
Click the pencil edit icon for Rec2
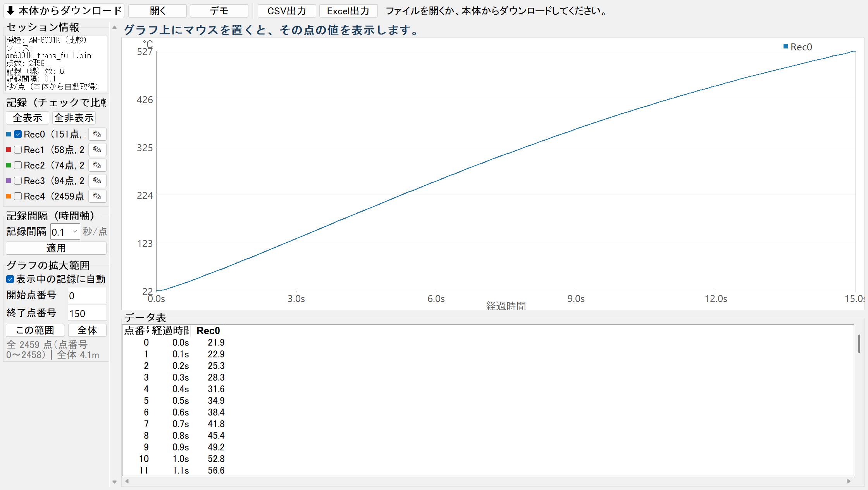click(97, 165)
